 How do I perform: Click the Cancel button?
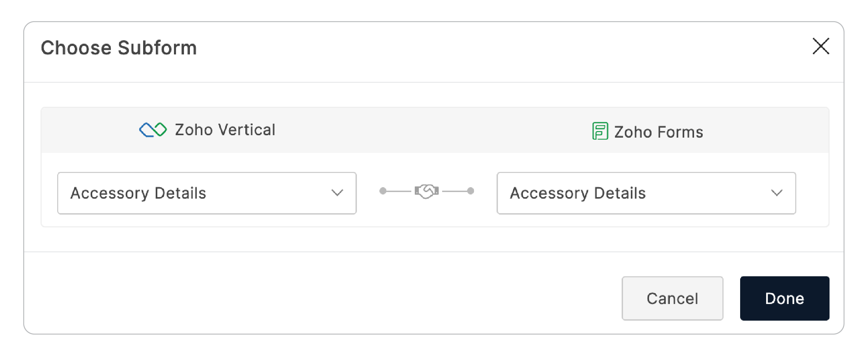point(672,298)
